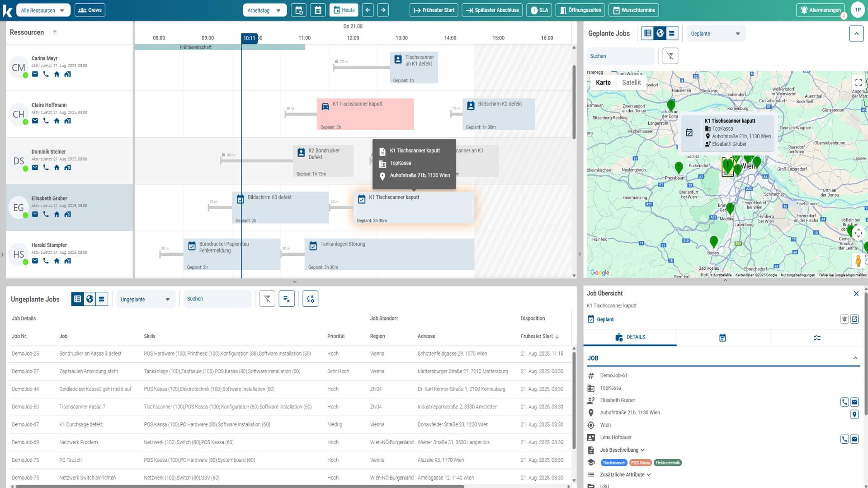Image resolution: width=868 pixels, height=488 pixels.
Task: Switch map to Satellit view
Action: coord(631,82)
